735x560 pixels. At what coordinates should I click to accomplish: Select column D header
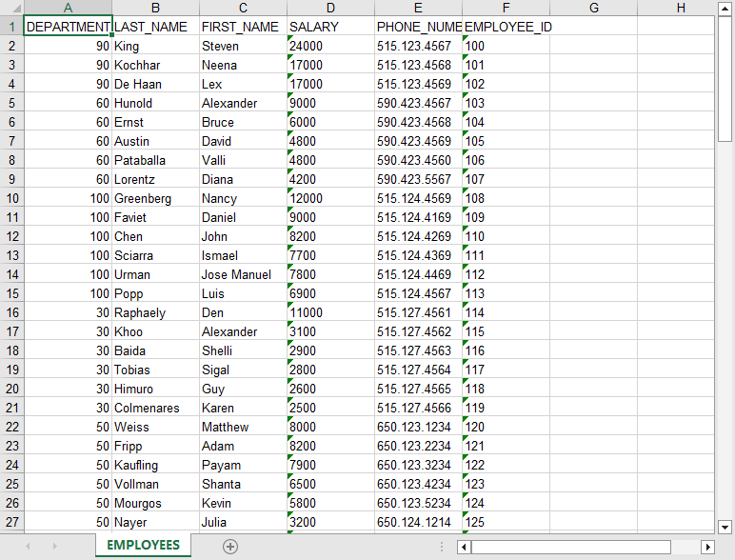(330, 9)
